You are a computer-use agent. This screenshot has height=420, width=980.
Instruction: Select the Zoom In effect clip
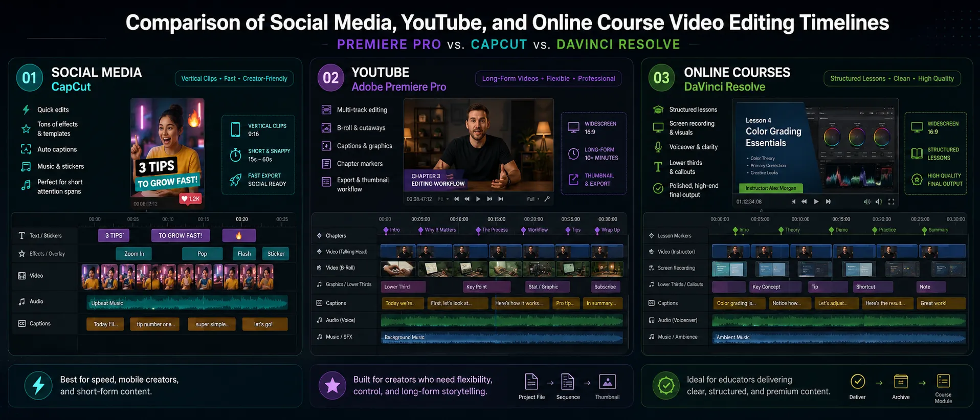tap(134, 254)
